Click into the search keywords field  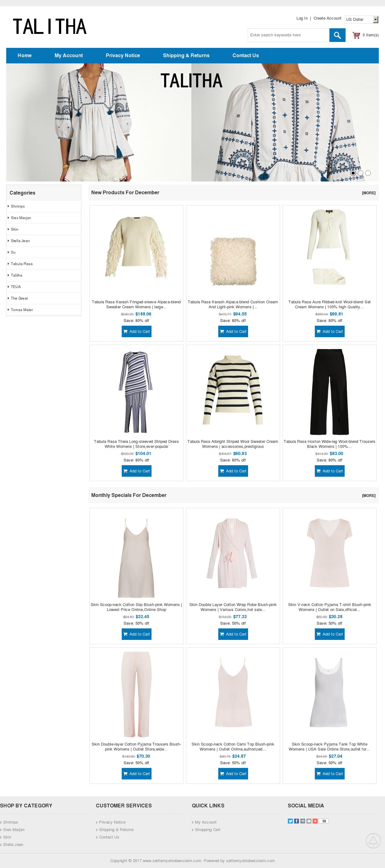pos(288,35)
